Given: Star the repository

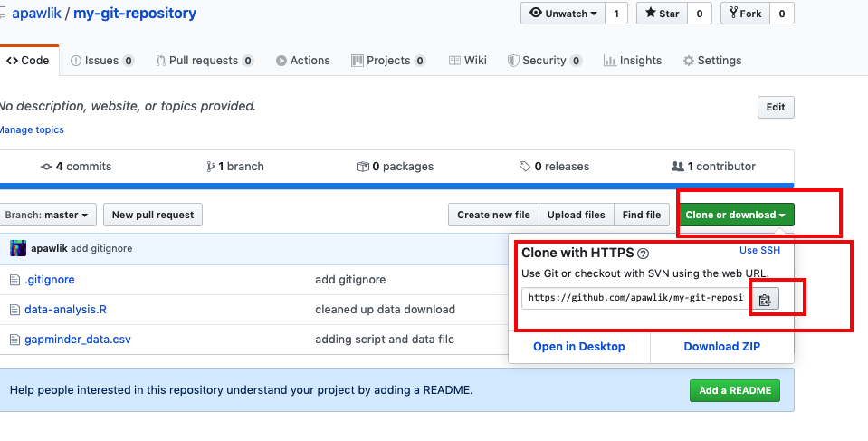Looking at the screenshot, I should point(662,14).
